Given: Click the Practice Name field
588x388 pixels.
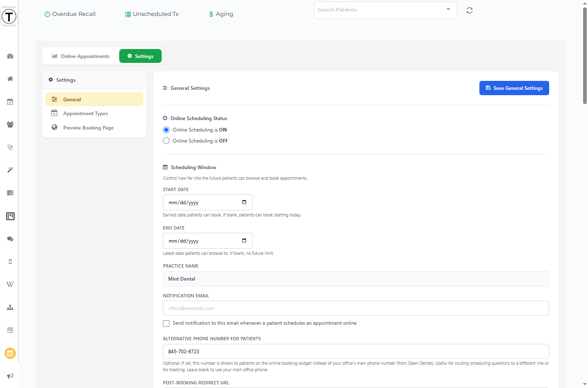Looking at the screenshot, I should pos(356,279).
